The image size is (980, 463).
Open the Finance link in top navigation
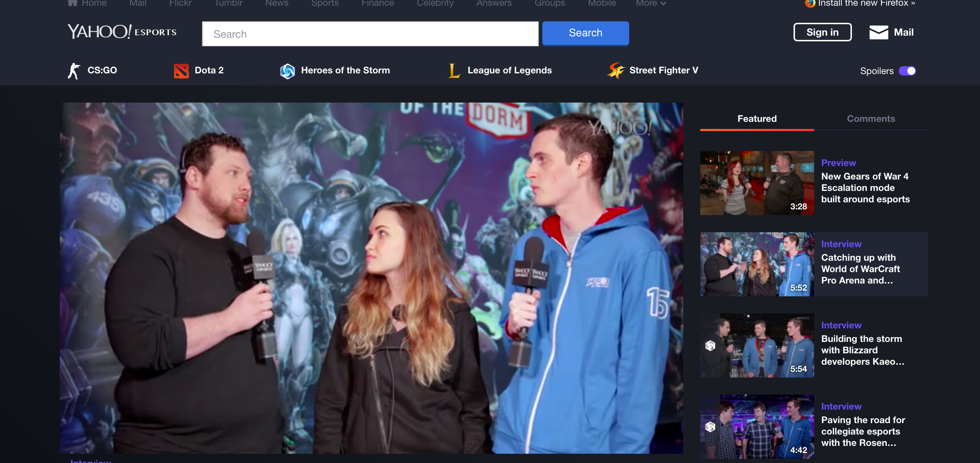[x=378, y=4]
